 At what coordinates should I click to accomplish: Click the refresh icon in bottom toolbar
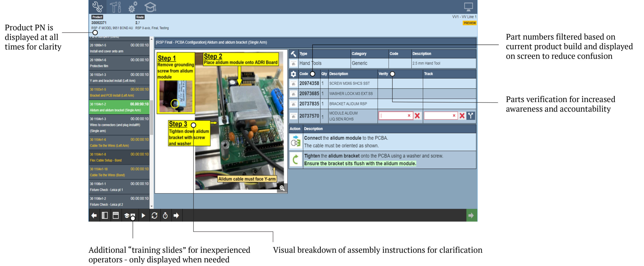pyautogui.click(x=154, y=215)
